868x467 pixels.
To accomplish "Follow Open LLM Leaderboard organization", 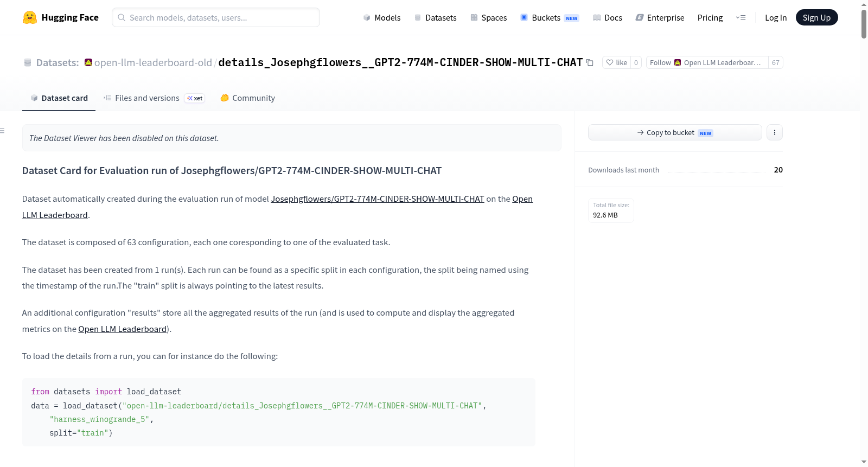I will click(707, 63).
